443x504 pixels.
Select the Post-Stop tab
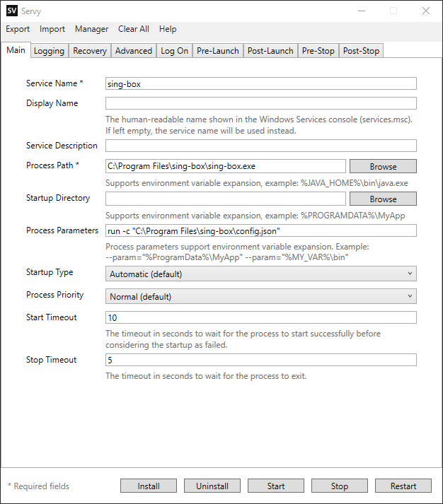pyautogui.click(x=362, y=51)
